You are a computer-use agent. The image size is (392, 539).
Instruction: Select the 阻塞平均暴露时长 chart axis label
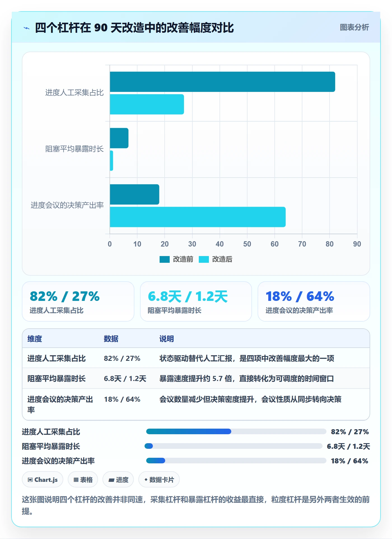pyautogui.click(x=74, y=149)
